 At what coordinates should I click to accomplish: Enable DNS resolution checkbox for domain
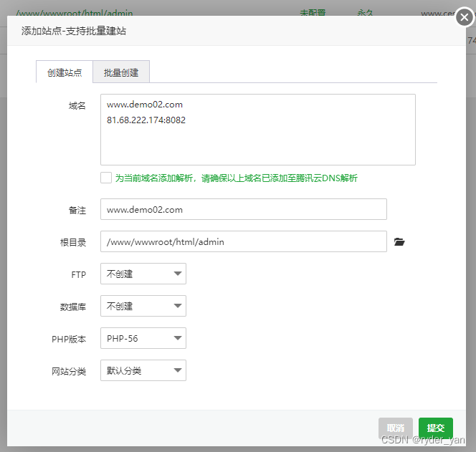click(x=106, y=178)
